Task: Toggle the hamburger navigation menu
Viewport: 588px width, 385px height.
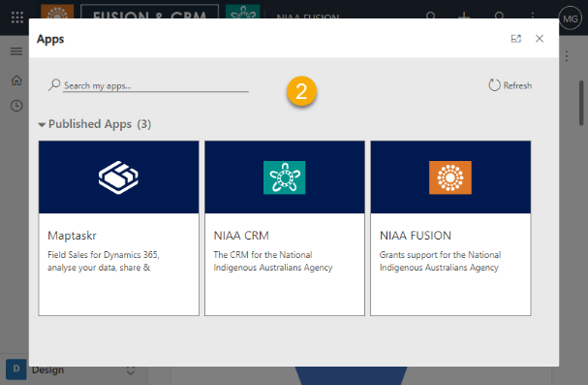Action: point(16,51)
